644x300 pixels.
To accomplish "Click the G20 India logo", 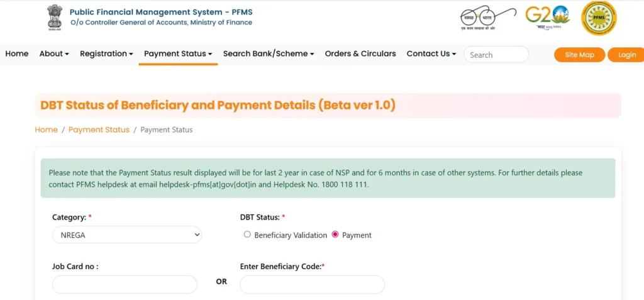I will point(548,17).
